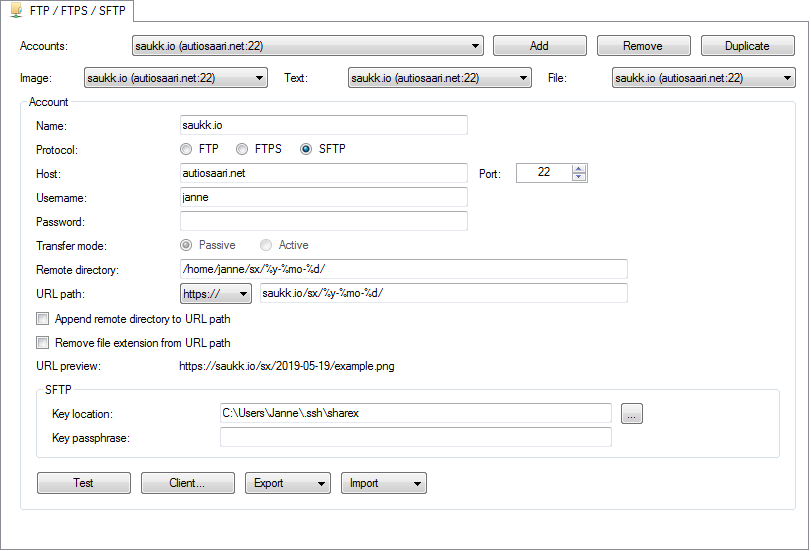Click the Key passphrase field

(x=416, y=437)
